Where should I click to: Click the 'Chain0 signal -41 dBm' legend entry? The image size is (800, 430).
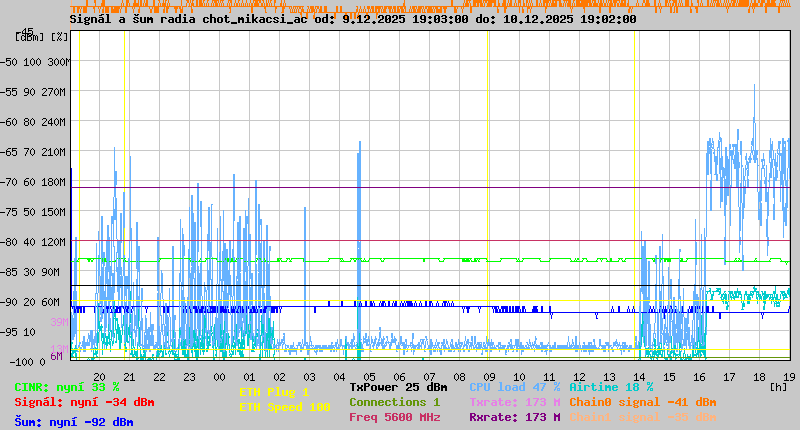(642, 402)
